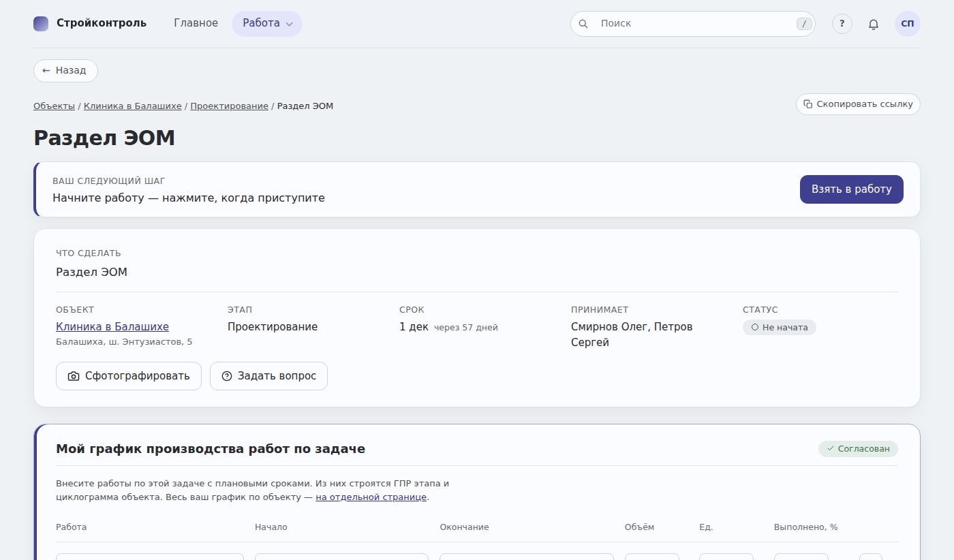Click the Назад back button
Image resolution: width=954 pixels, height=560 pixels.
tap(65, 70)
